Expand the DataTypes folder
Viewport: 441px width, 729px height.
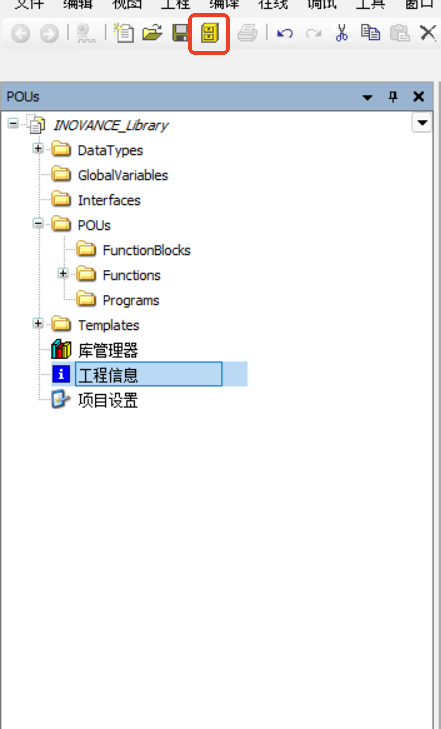click(38, 149)
